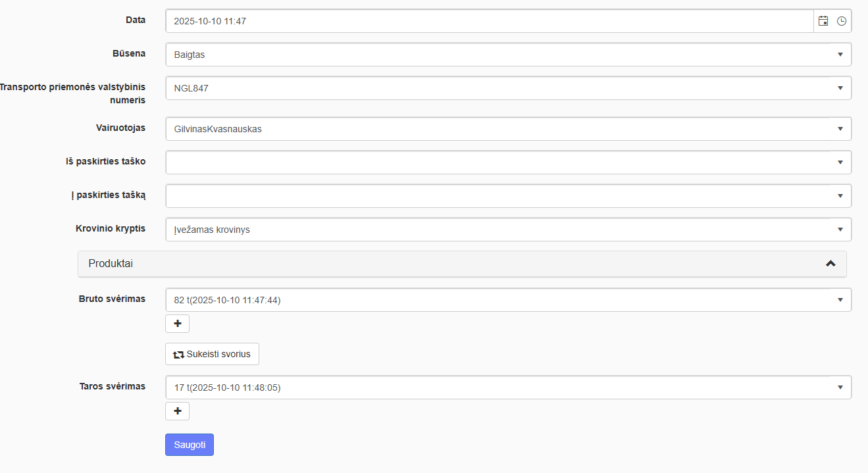Open the Vairuotojas driver dropdown

(x=500, y=129)
